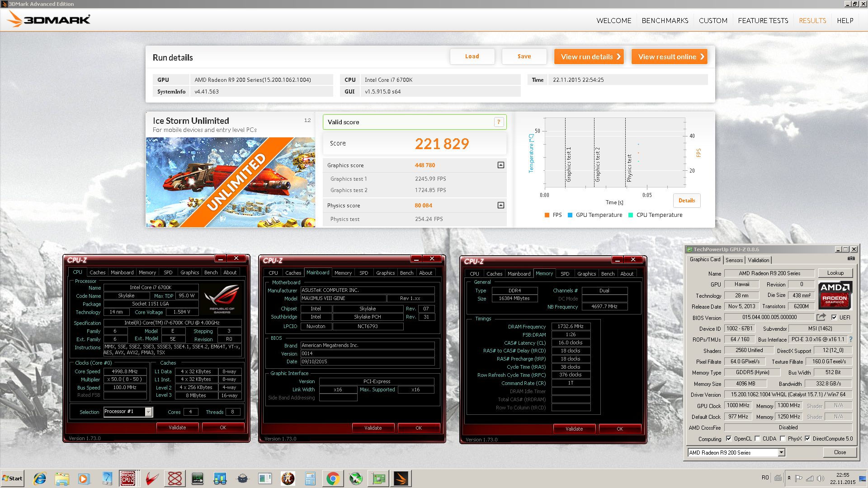
Task: Switch to the Validation tab in GPU-Z
Action: [758, 260]
